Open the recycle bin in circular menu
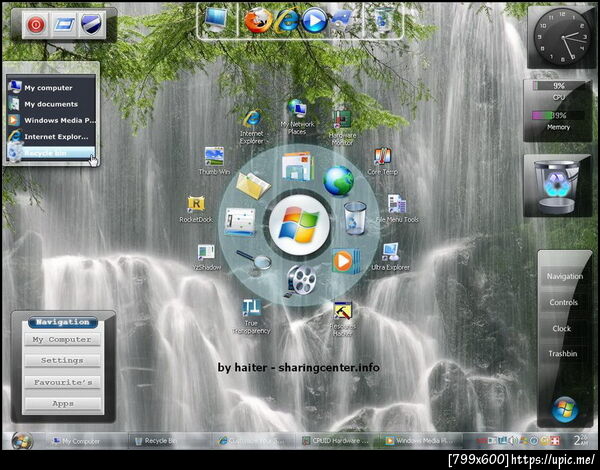 pyautogui.click(x=355, y=218)
